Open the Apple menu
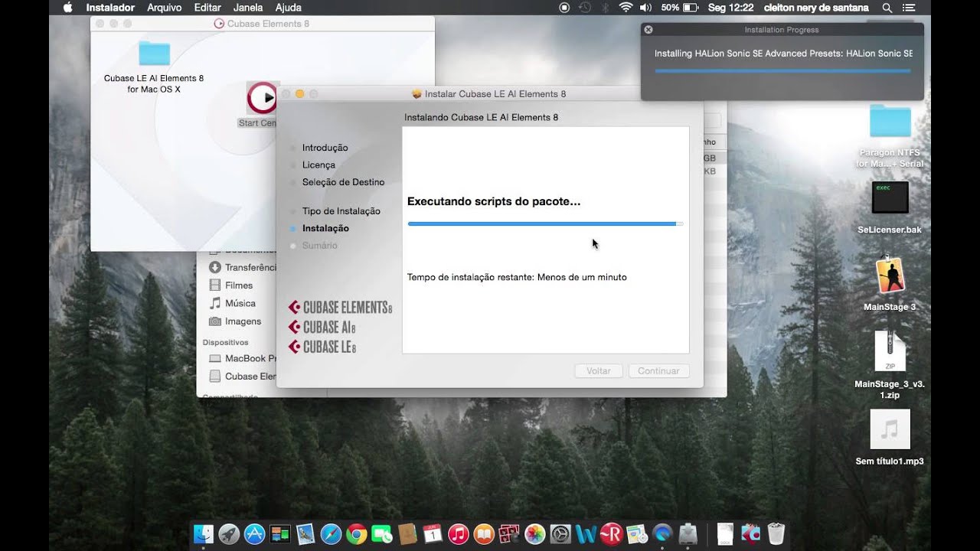 tap(67, 8)
